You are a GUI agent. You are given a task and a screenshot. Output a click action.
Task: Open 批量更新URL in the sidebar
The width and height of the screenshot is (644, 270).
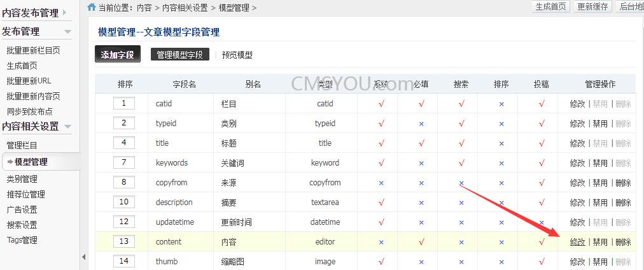pos(29,81)
